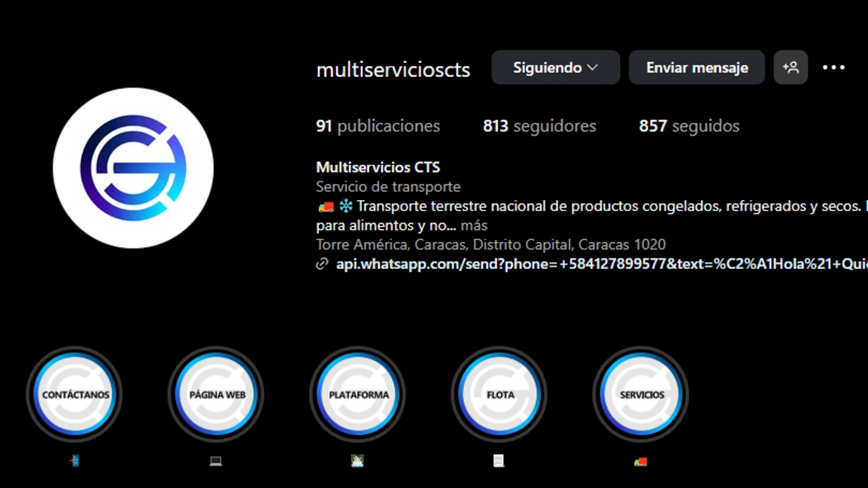Open the api.whatsapp.com profile link
Screen dimensions: 868x488
(x=602, y=264)
